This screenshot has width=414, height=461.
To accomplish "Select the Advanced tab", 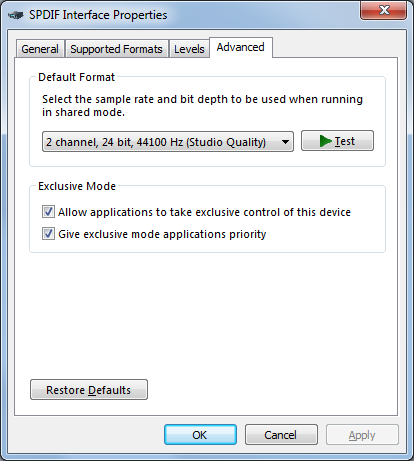I will click(241, 47).
